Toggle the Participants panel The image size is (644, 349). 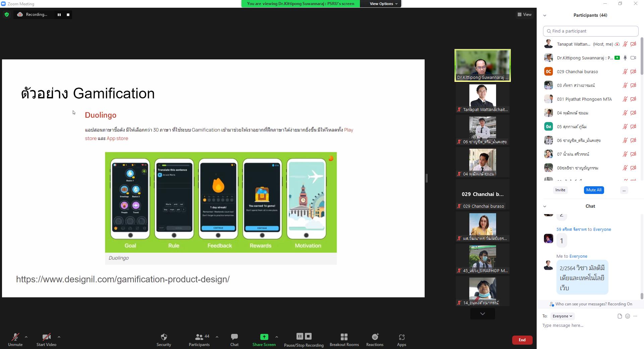tap(199, 340)
